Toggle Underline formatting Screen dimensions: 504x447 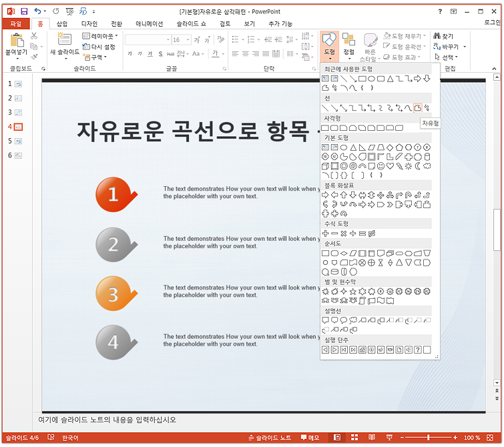(x=150, y=53)
